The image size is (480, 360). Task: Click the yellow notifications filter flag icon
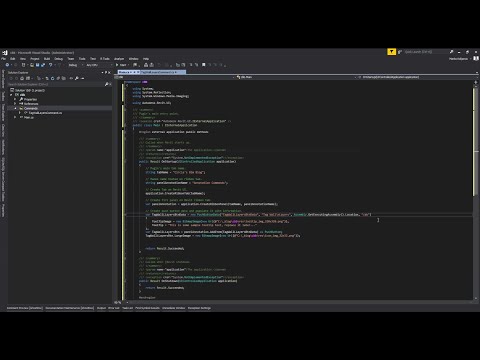click(391, 52)
